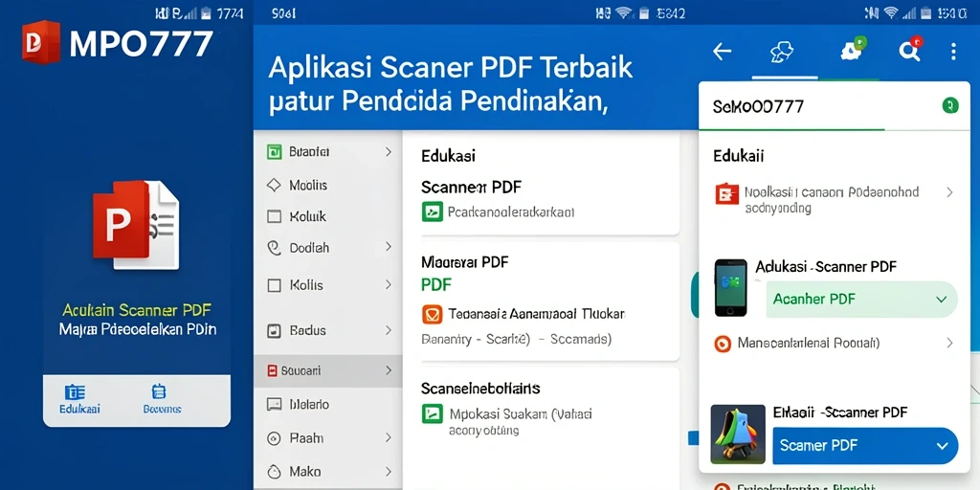Click green circle icon in search field
Viewport: 980px width, 490px height.
pyautogui.click(x=950, y=105)
